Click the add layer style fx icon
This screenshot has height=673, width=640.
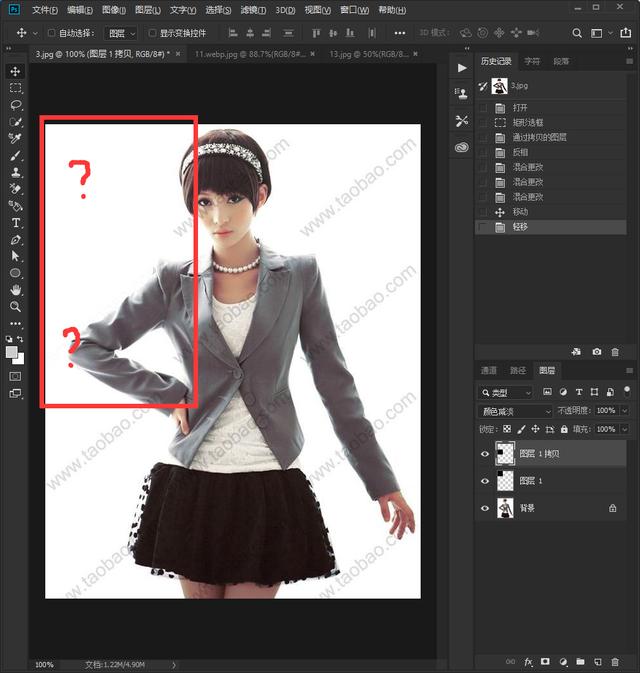[528, 661]
